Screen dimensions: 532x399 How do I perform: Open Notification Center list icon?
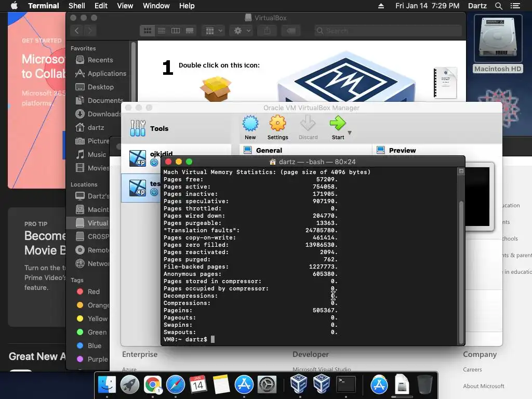point(515,6)
